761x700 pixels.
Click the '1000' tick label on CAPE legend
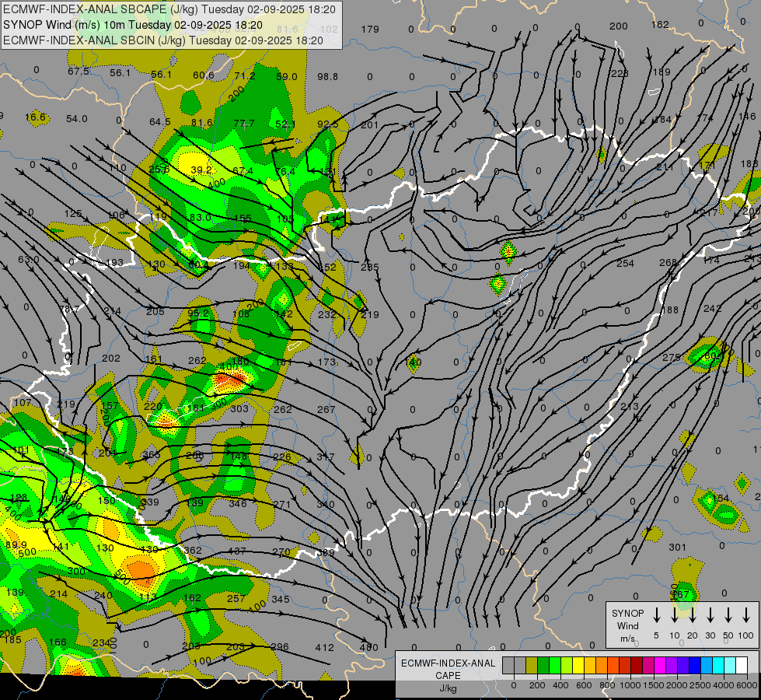[630, 685]
